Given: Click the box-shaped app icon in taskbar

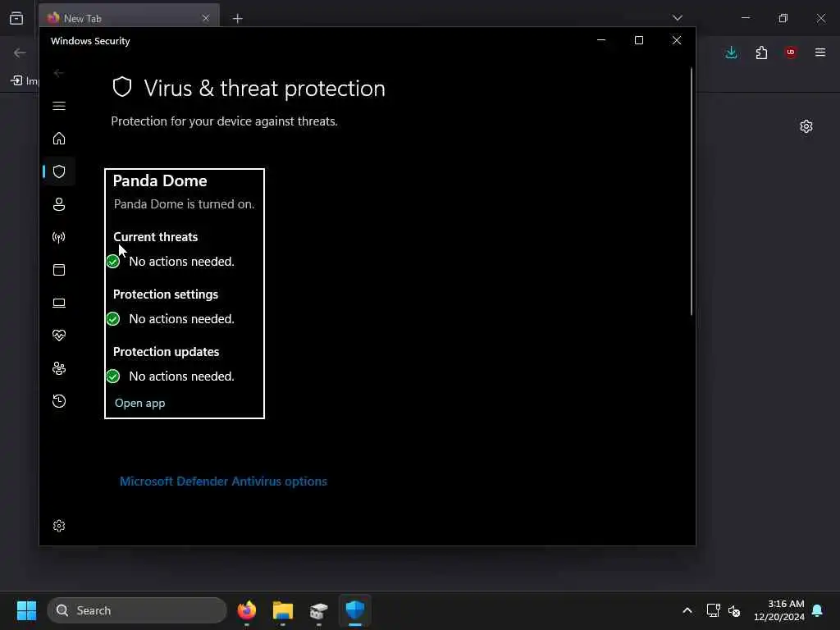Looking at the screenshot, I should 319,610.
